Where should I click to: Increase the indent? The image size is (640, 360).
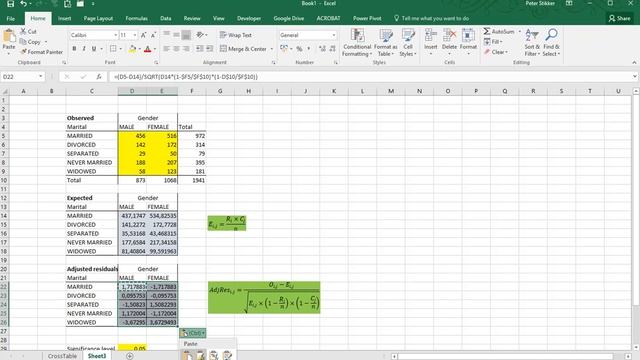pos(209,49)
